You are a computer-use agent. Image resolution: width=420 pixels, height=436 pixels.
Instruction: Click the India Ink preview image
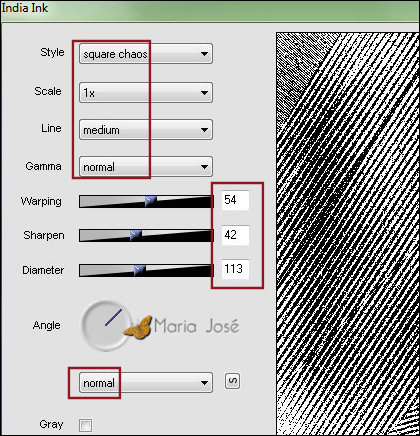click(348, 234)
